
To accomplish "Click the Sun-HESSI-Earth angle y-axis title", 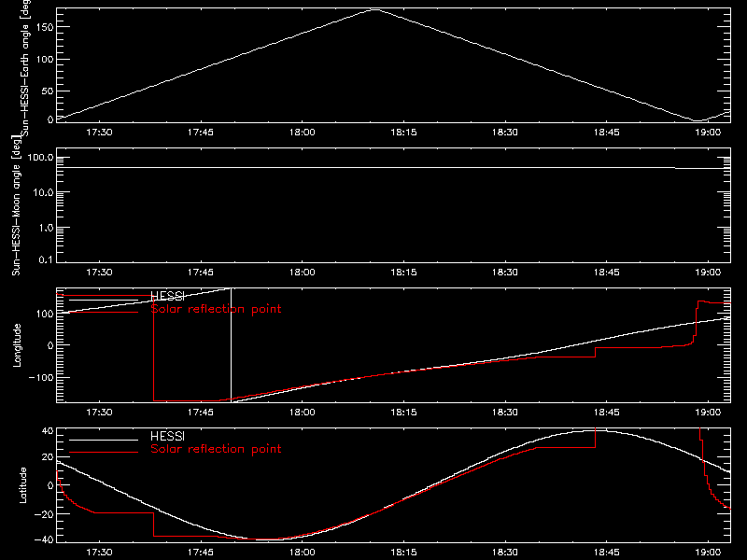I will pyautogui.click(x=25, y=68).
